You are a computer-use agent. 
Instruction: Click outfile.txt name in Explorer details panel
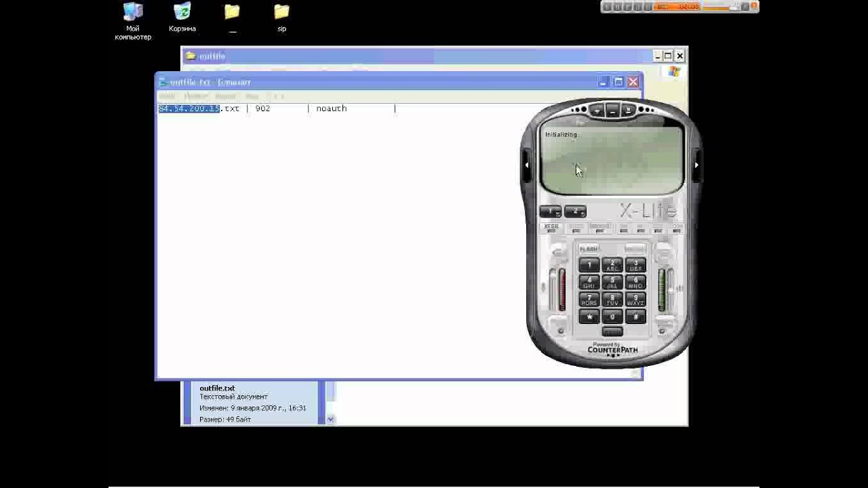coord(217,388)
